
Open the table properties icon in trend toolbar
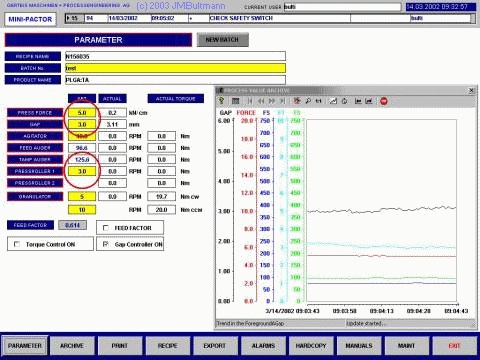point(235,101)
